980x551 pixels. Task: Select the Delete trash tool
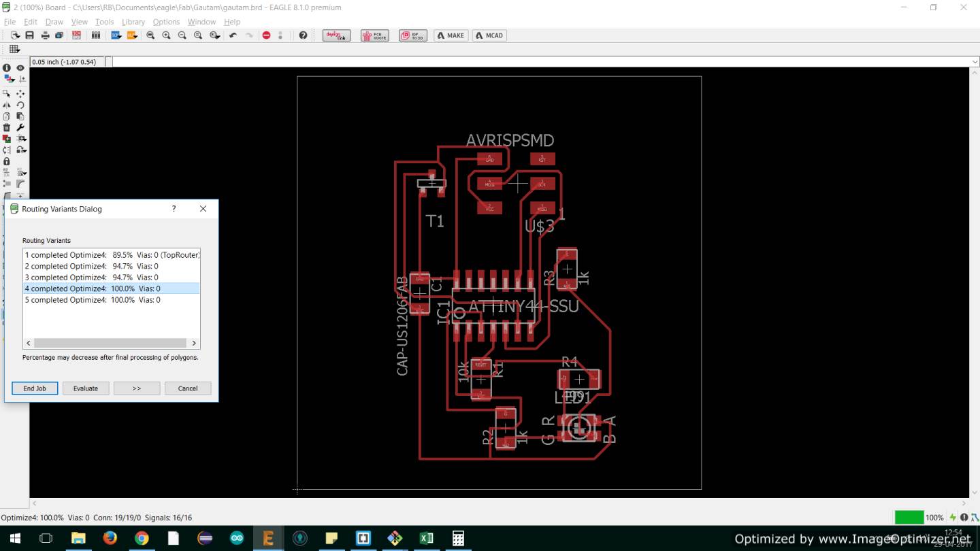pyautogui.click(x=7, y=127)
